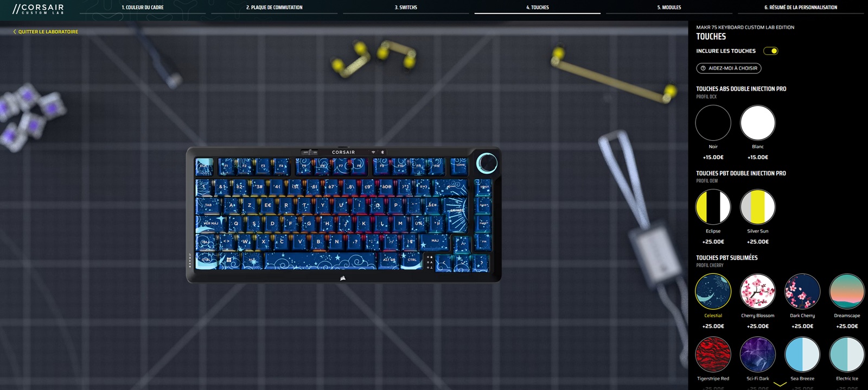Choose Sci-Fi Dark keycaps
The width and height of the screenshot is (868, 390).
coord(757,354)
